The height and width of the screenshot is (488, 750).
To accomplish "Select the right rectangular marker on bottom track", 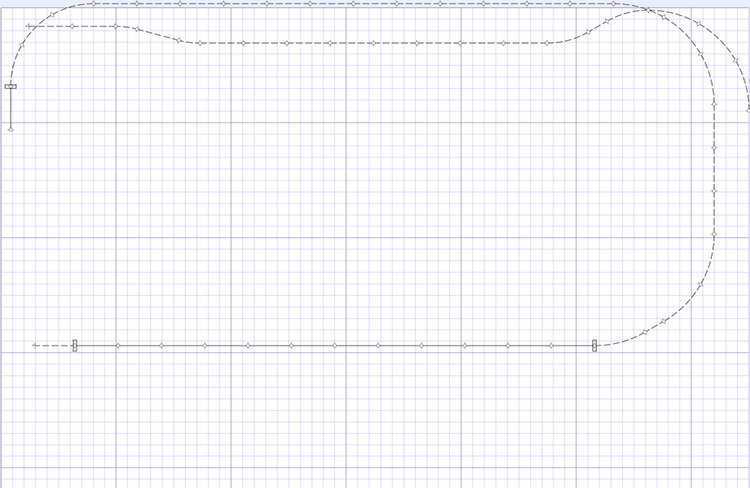I will click(x=594, y=346).
